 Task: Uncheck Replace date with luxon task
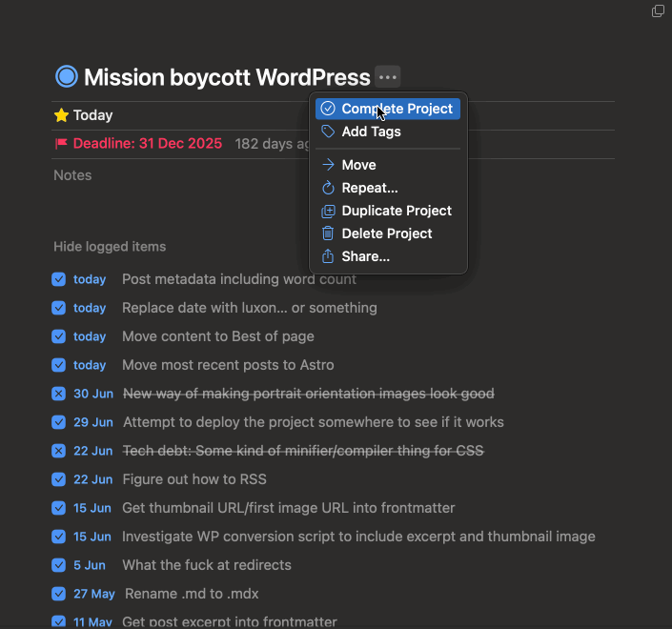point(59,308)
